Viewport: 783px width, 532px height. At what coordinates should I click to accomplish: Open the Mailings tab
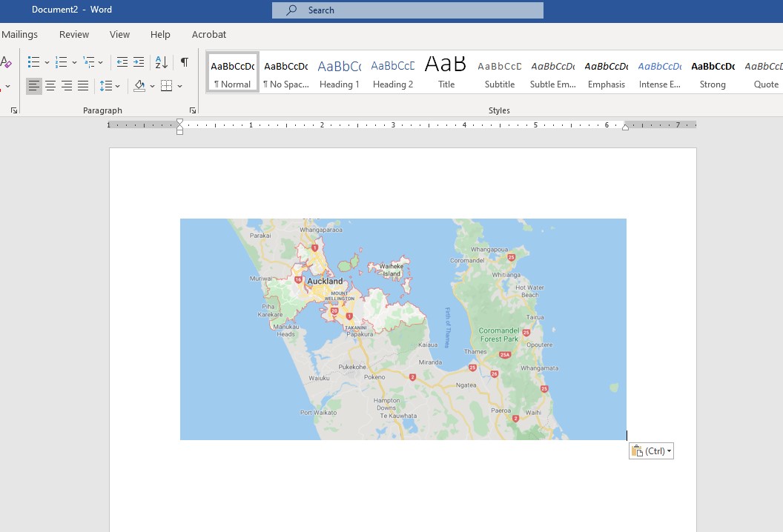(19, 34)
